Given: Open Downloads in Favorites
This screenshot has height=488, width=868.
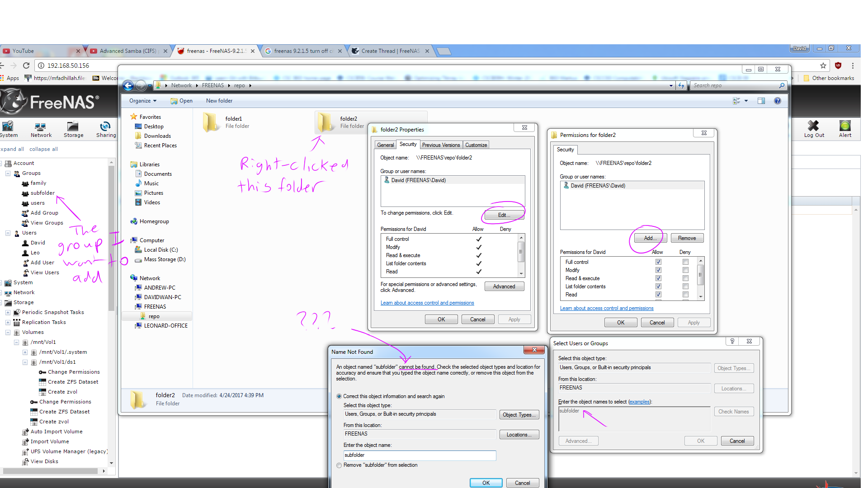Looking at the screenshot, I should point(157,136).
